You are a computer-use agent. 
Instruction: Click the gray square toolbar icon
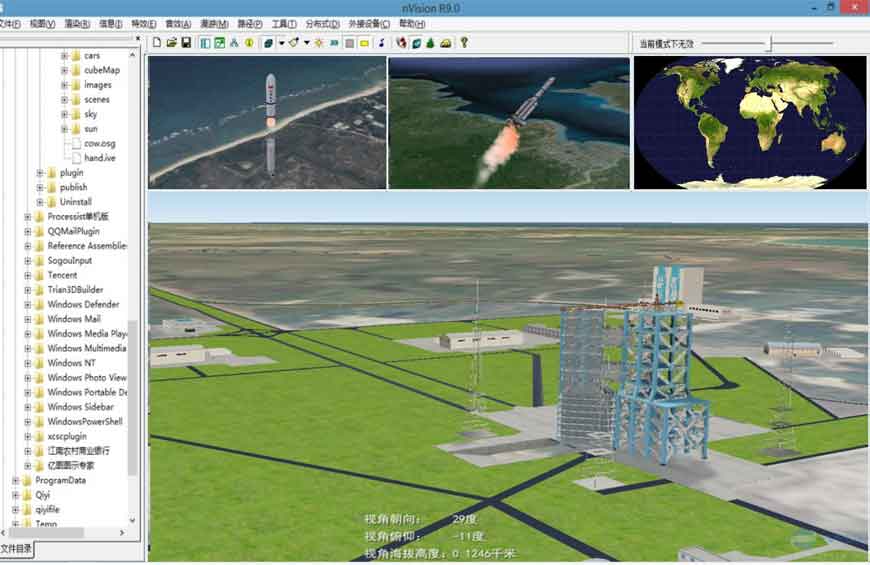pyautogui.click(x=350, y=43)
